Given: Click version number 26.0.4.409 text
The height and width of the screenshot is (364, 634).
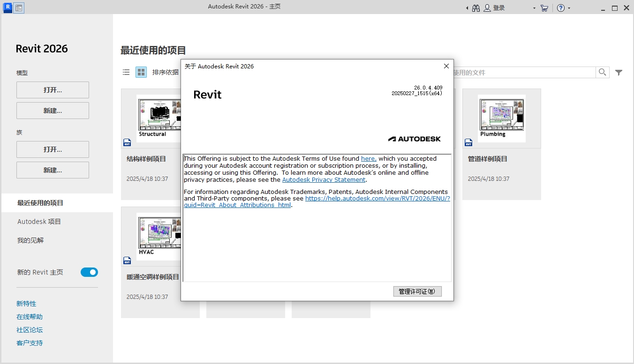Looking at the screenshot, I should (428, 88).
